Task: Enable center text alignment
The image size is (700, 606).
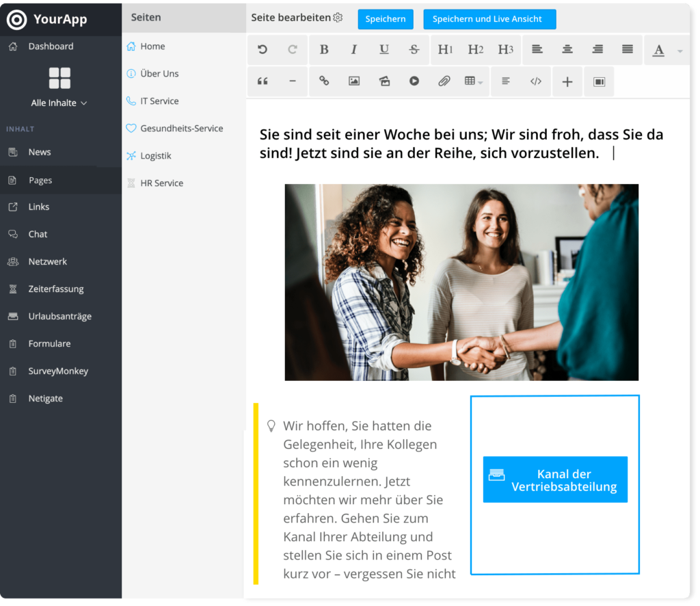Action: [567, 49]
